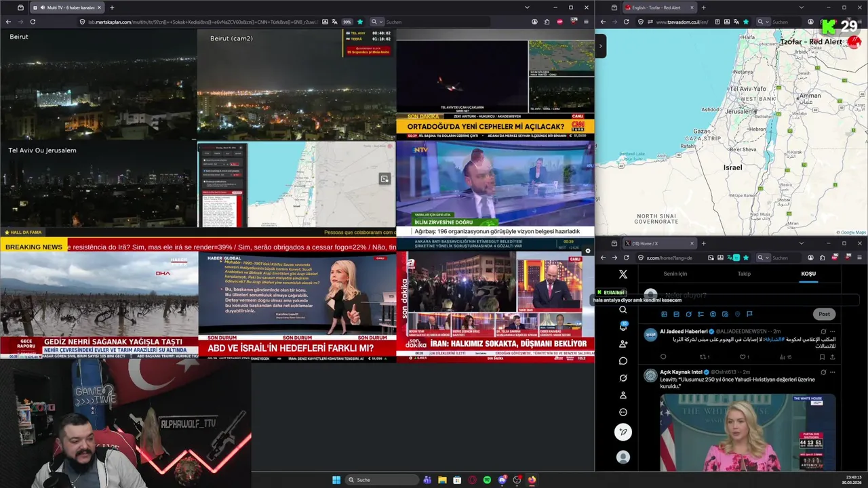List all tabs in Tzofar browser window

801,7
